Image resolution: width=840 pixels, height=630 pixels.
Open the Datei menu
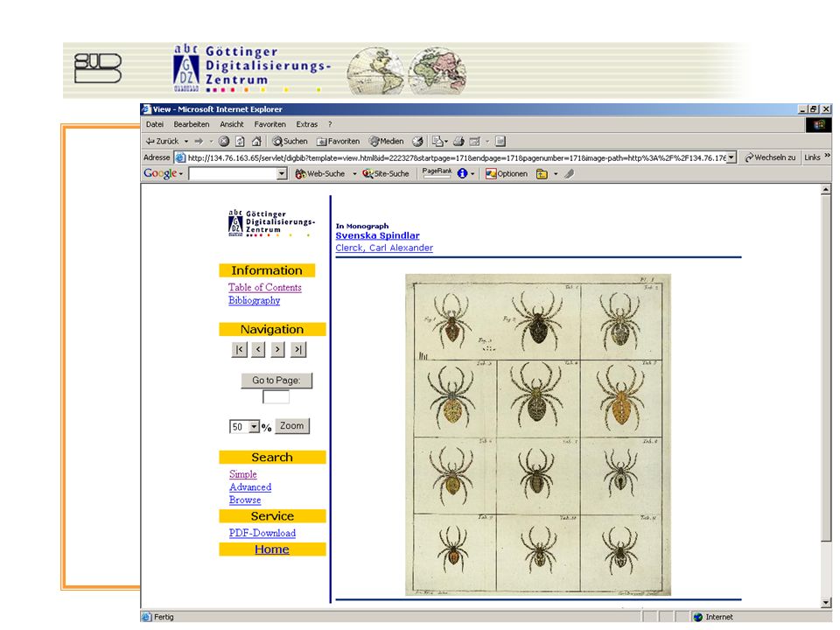click(155, 124)
